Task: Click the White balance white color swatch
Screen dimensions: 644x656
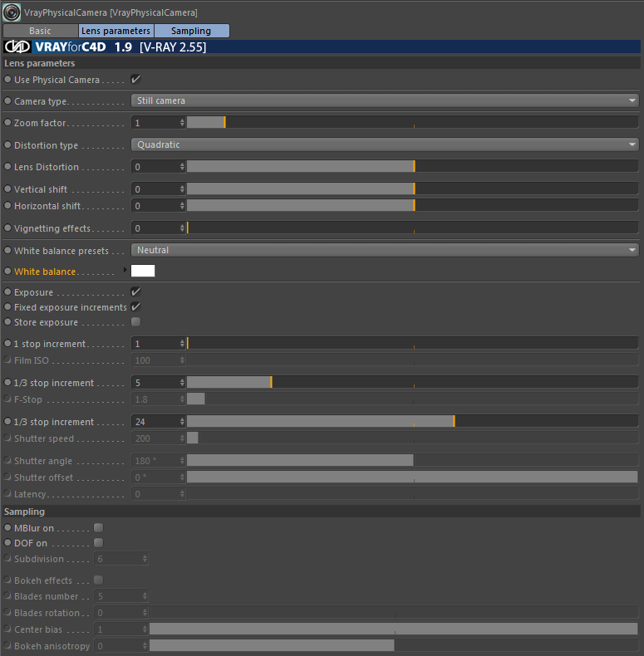Action: [x=143, y=271]
